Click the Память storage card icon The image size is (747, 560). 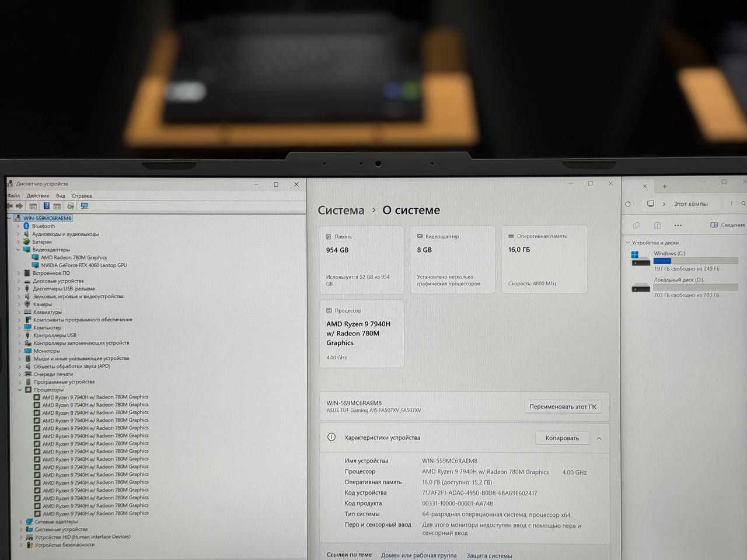(329, 237)
